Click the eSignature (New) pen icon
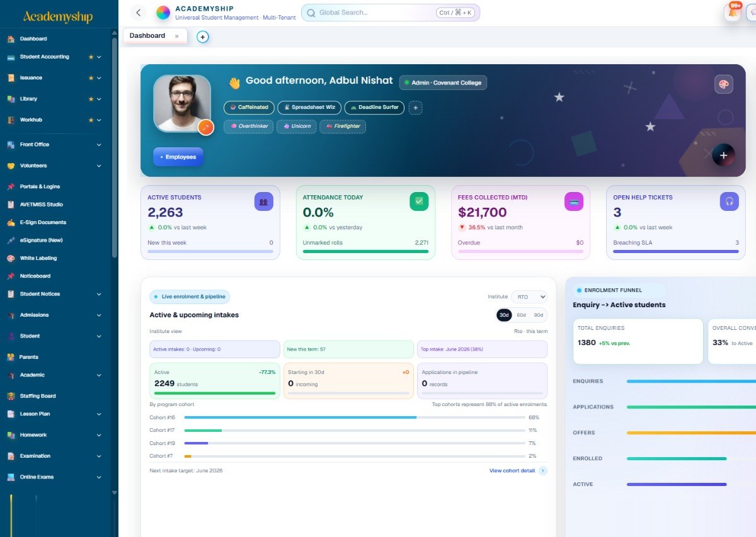This screenshot has height=537, width=756. (11, 240)
